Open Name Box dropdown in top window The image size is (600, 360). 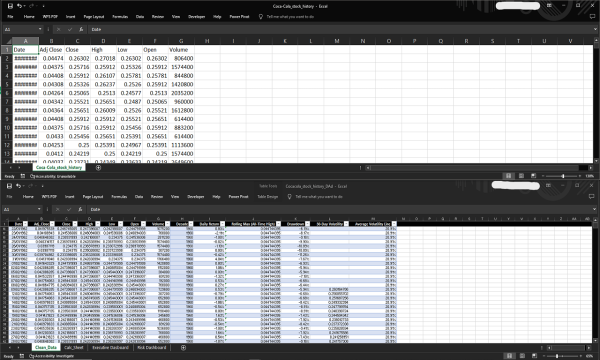40,29
